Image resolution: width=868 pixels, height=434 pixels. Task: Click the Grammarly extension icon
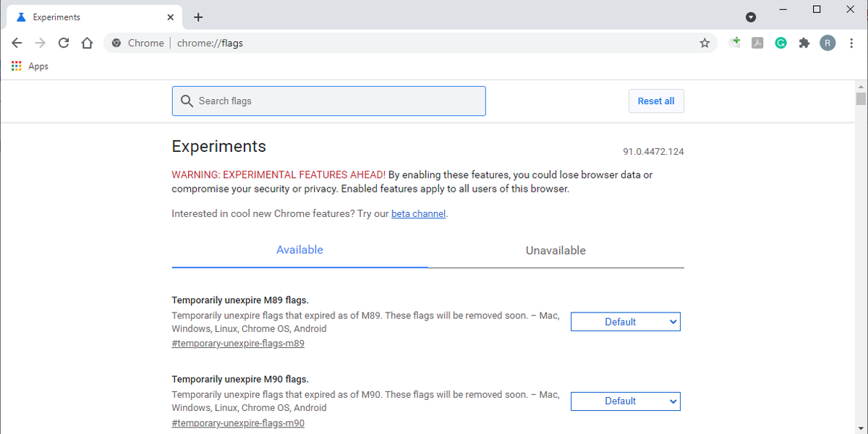[780, 43]
